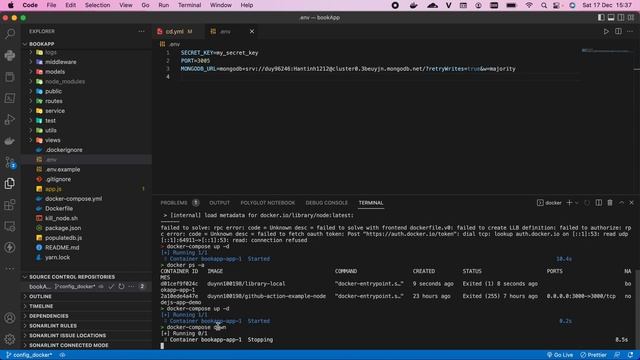
Task: Open the Dockerfile in explorer
Action: pos(59,209)
